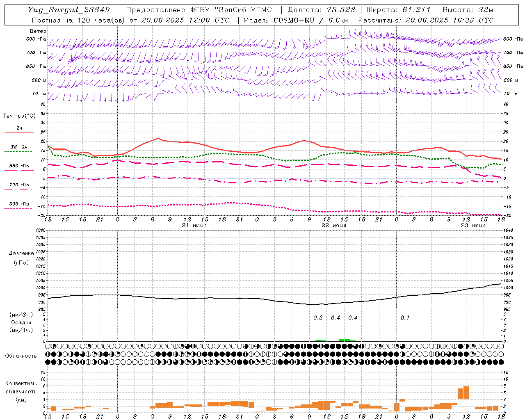Click the "Тем-ра(°C)" temperature panel label
The image size is (525, 420).
tap(19, 116)
